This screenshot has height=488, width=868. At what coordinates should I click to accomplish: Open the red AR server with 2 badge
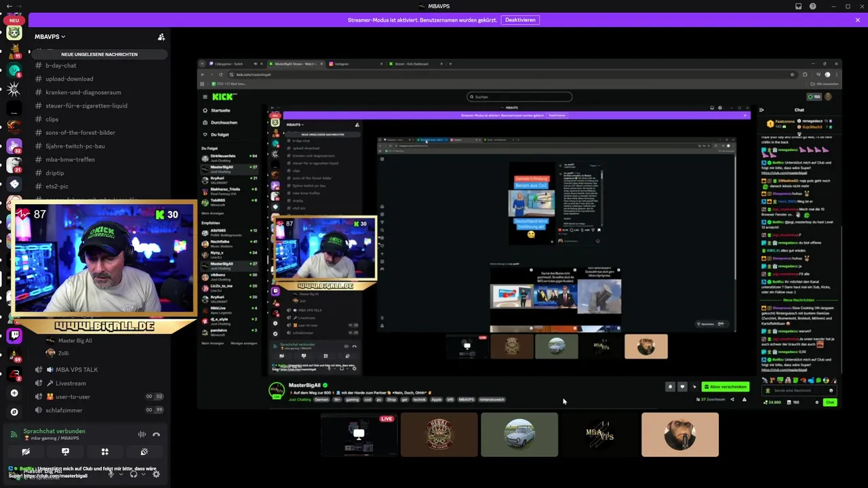click(14, 373)
